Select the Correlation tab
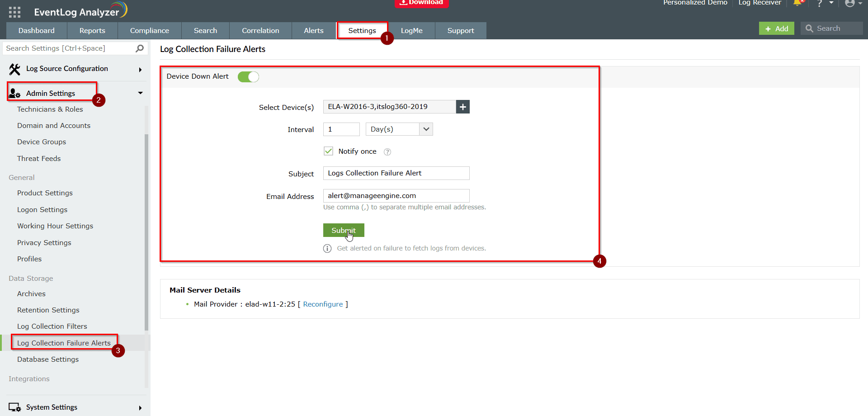The width and height of the screenshot is (868, 416). [x=260, y=31]
